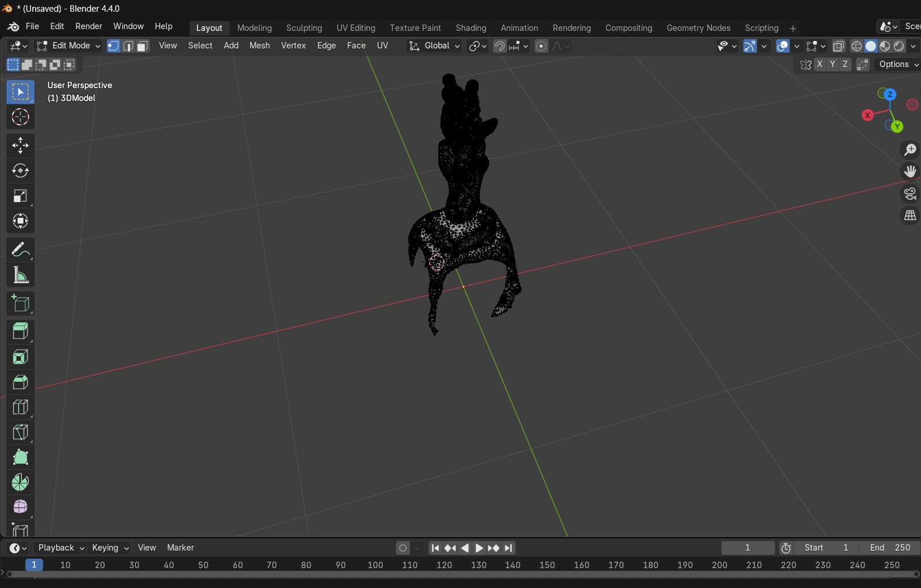Select the Extrude Region tool
Image resolution: width=921 pixels, height=588 pixels.
coord(20,331)
